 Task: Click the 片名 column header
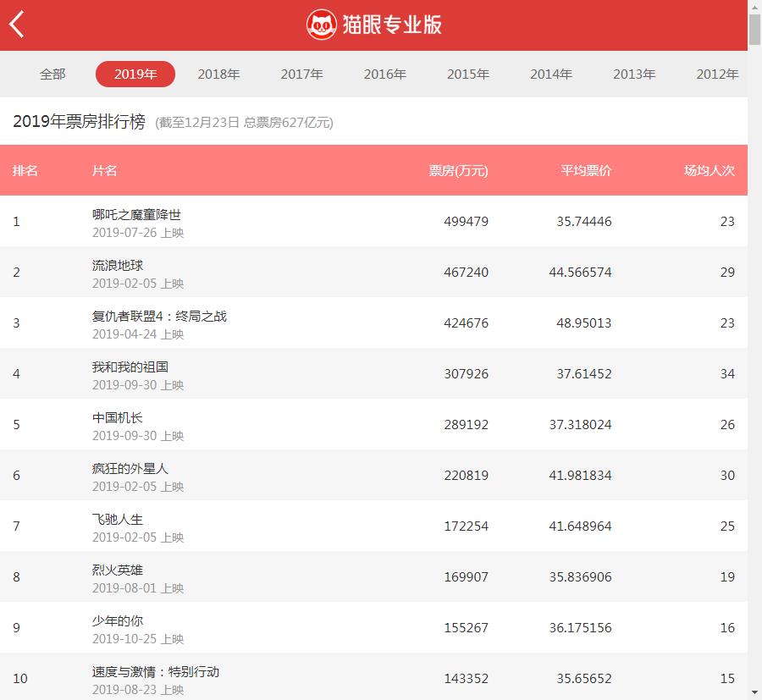(x=104, y=170)
